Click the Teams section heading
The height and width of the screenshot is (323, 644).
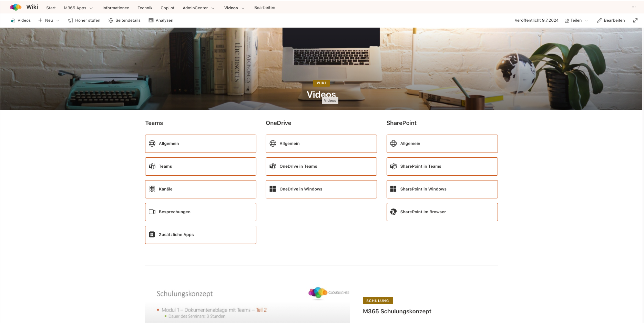tap(154, 123)
